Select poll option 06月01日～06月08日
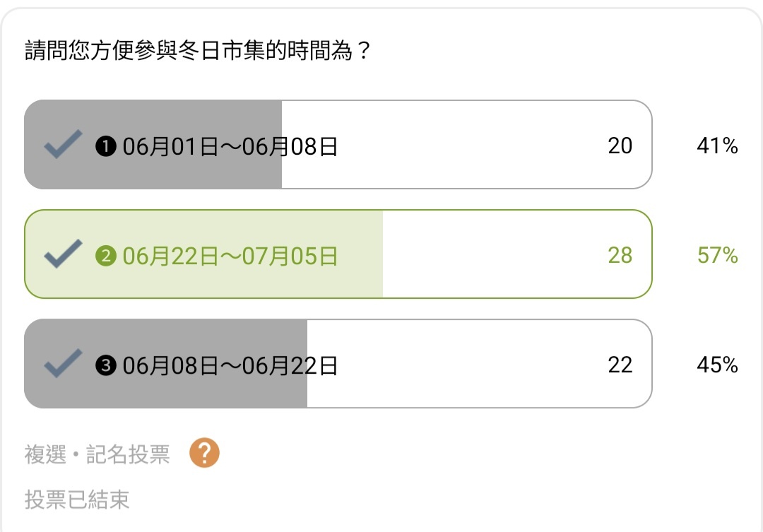The height and width of the screenshot is (532, 763). tap(338, 145)
